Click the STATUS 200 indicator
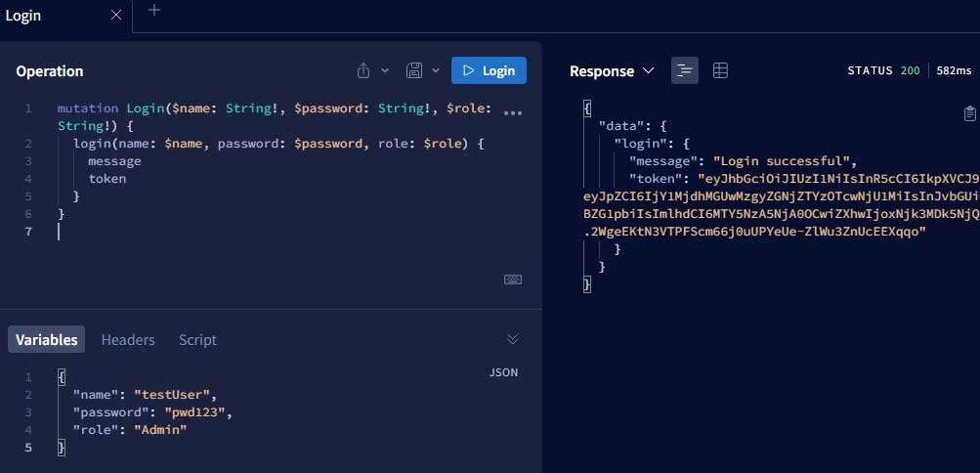The height and width of the screenshot is (473, 980). pos(883,70)
